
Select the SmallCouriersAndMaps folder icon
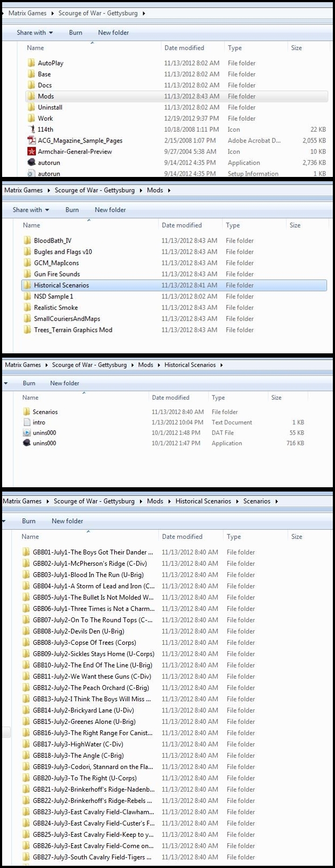27,318
